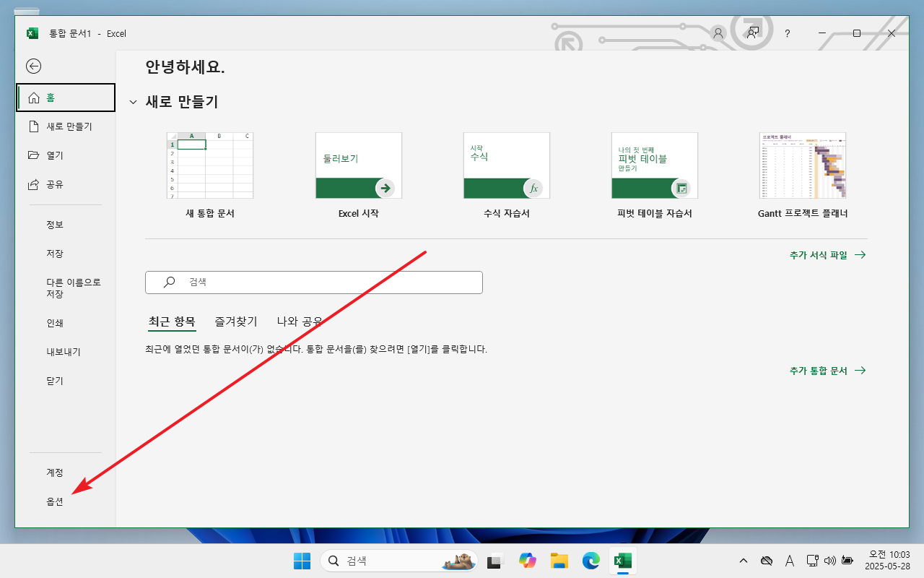
Task: Open Task View on the taskbar
Action: 494,561
